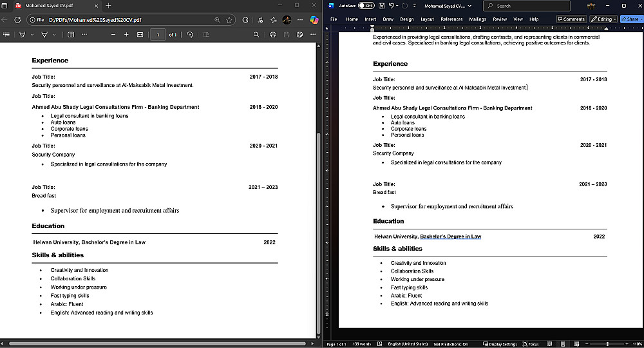
Task: Open Editing mode dropdown in Word
Action: click(603, 19)
